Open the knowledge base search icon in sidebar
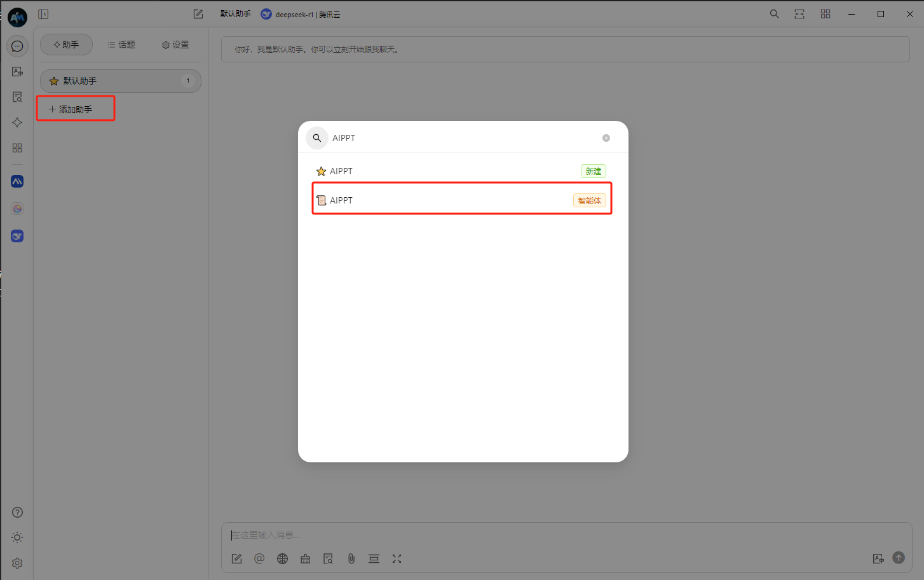Viewport: 924px width, 580px height. [17, 97]
